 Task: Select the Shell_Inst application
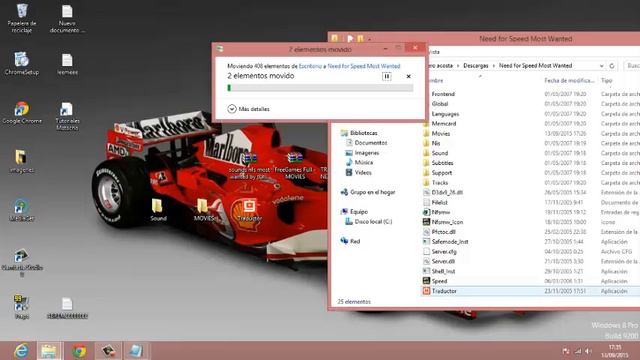[x=531, y=271]
